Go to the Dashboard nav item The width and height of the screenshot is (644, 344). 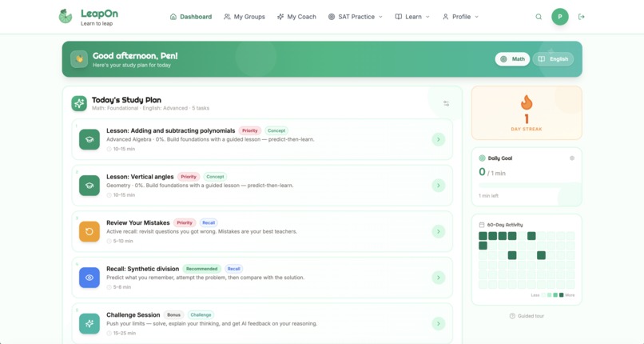[x=191, y=17]
